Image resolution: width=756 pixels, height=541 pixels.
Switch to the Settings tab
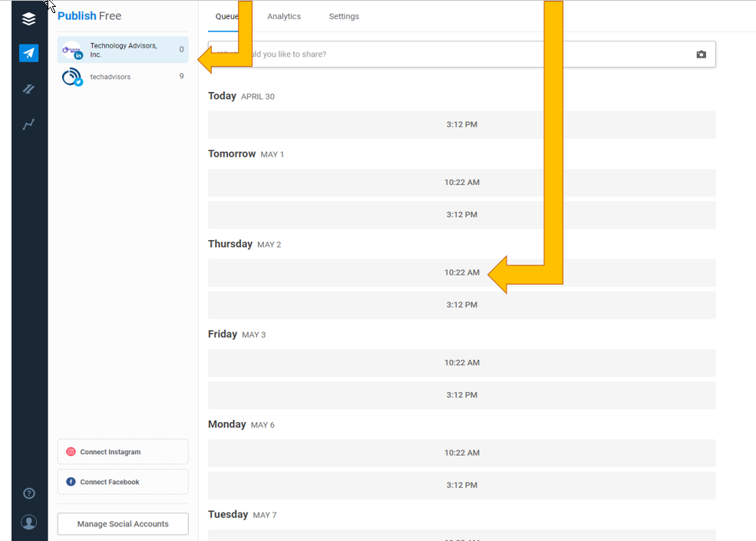344,16
